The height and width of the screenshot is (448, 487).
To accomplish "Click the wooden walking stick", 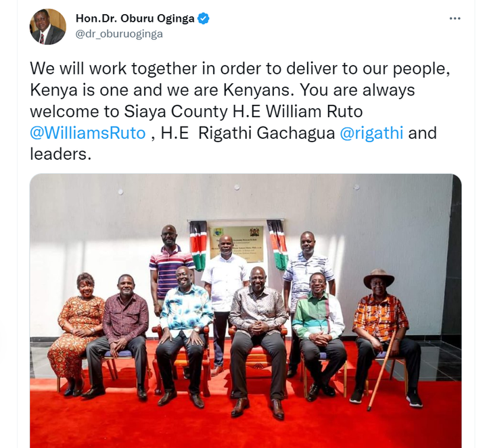I will (381, 369).
